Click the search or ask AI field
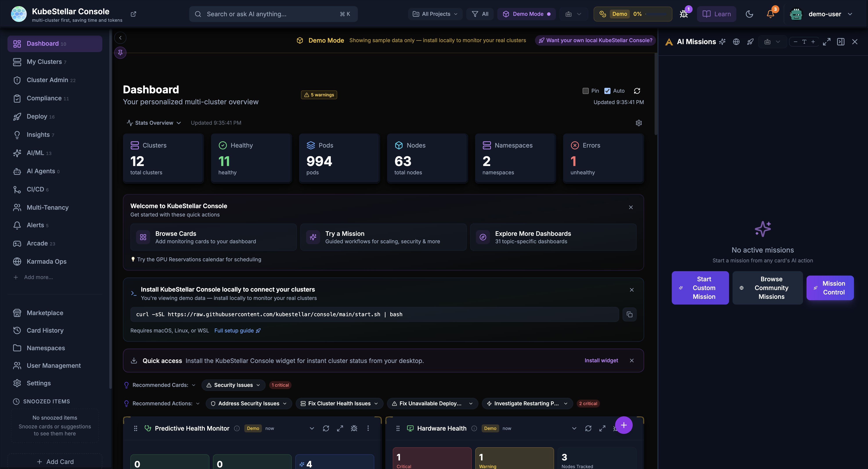 click(273, 14)
